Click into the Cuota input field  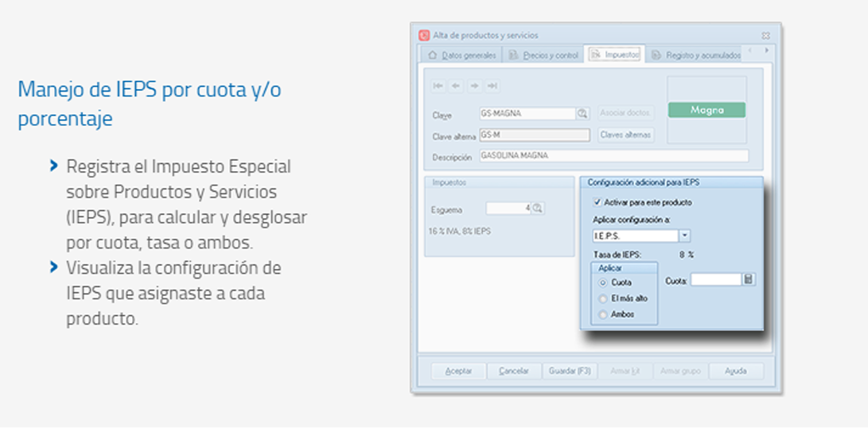(715, 279)
